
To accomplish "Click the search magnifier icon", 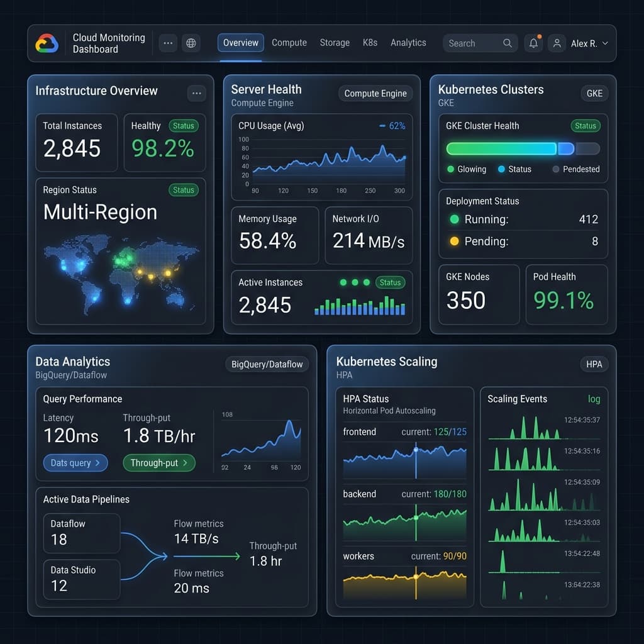I will [x=508, y=43].
